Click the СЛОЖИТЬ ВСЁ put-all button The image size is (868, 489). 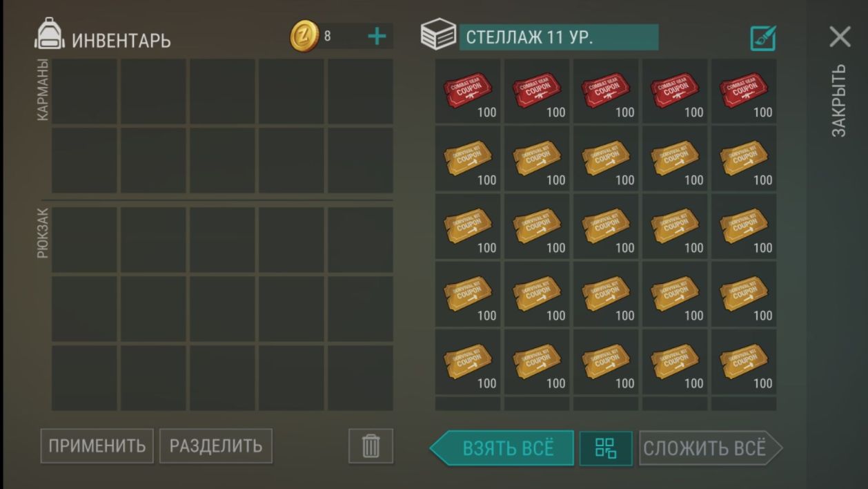coord(711,448)
